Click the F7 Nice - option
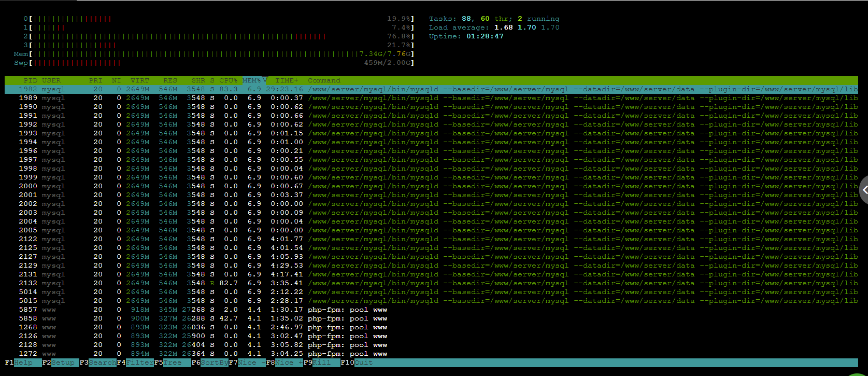The height and width of the screenshot is (376, 868). click(x=247, y=363)
